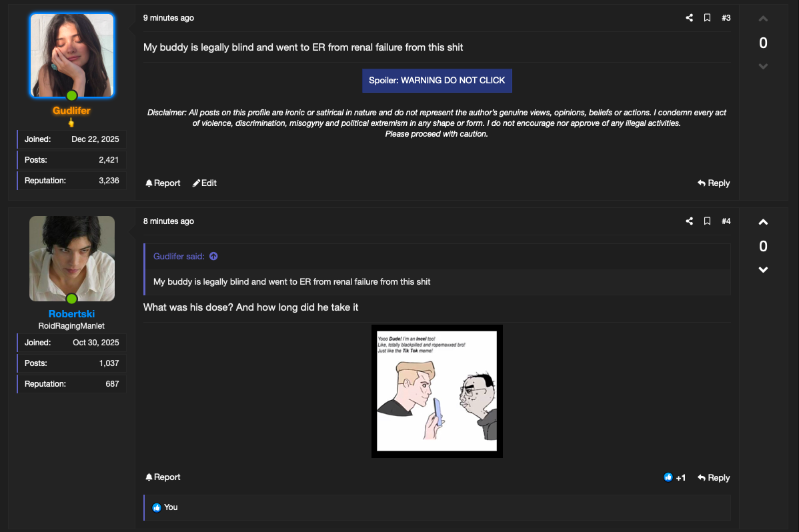Bookmark post #4
Image resolution: width=799 pixels, height=532 pixels.
(707, 221)
